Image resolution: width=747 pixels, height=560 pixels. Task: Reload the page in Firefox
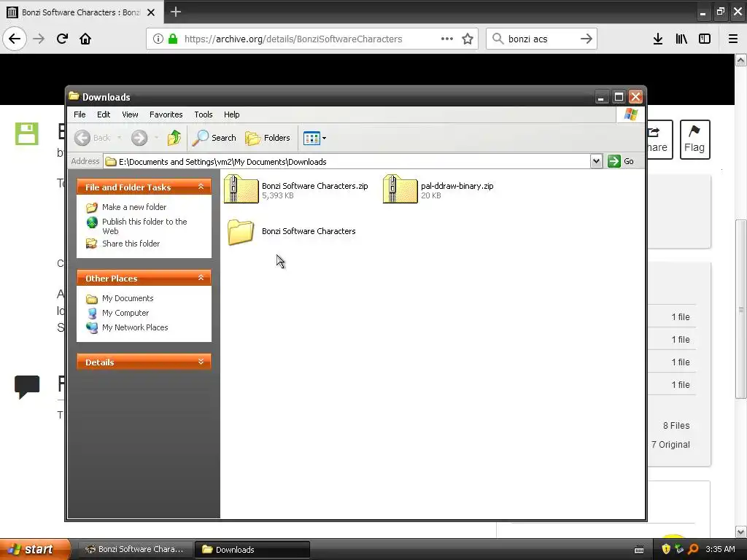pos(62,39)
